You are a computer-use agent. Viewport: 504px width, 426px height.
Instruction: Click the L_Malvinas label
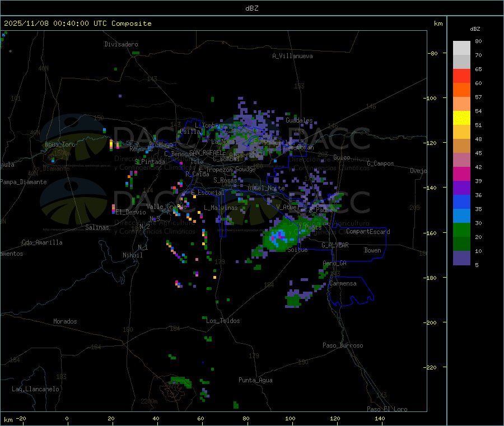(221, 208)
